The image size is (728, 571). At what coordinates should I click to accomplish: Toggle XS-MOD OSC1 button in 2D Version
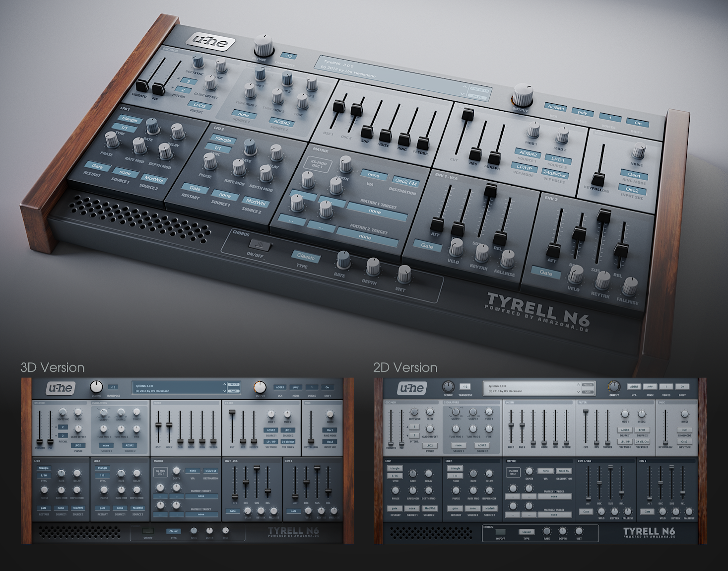click(513, 473)
